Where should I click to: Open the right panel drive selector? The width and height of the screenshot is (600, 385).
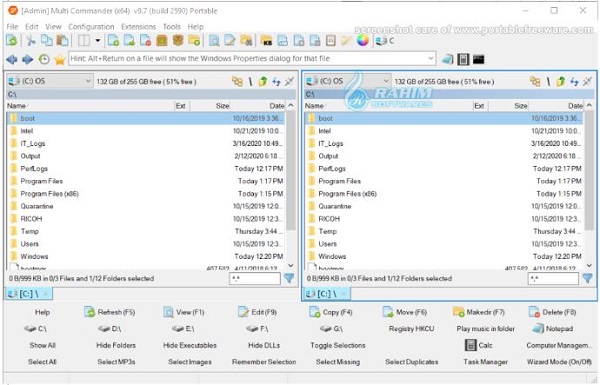click(348, 81)
